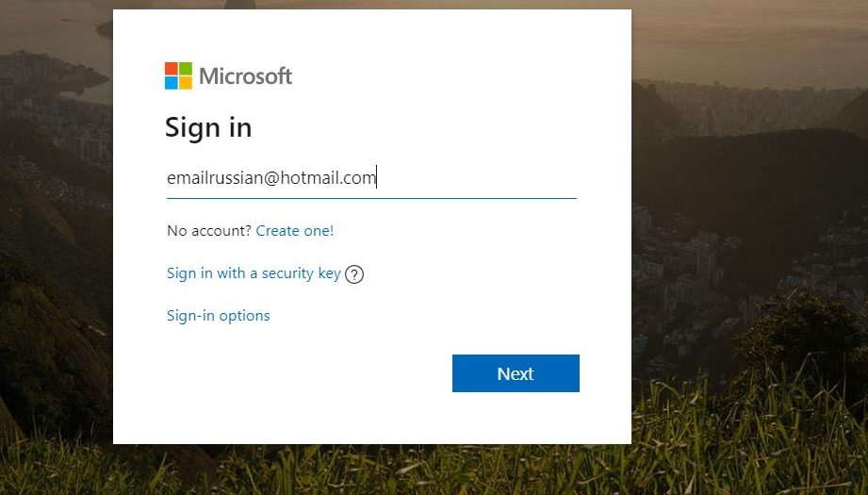Screen dimensions: 868x495
Task: Open Sign-in options
Action: [218, 316]
